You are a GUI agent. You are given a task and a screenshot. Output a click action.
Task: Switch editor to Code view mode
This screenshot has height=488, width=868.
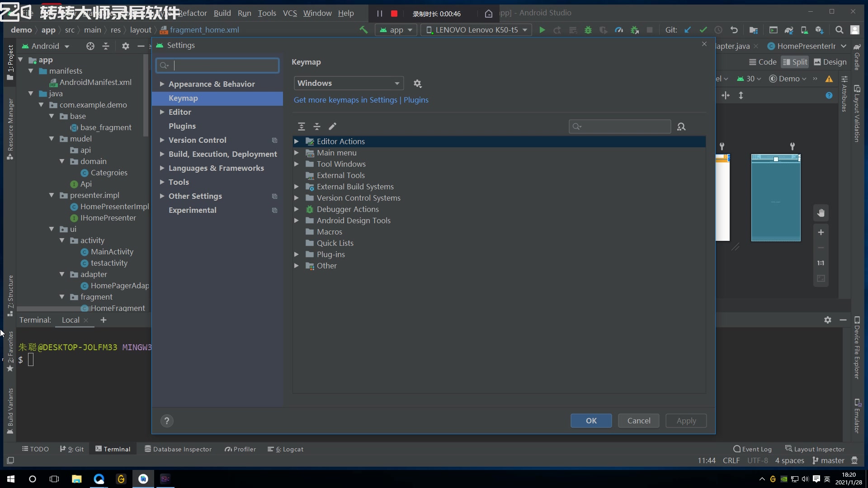click(x=763, y=62)
